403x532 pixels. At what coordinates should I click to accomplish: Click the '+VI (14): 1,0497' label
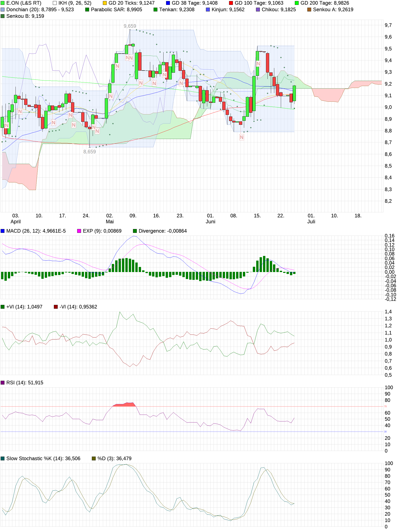click(24, 307)
